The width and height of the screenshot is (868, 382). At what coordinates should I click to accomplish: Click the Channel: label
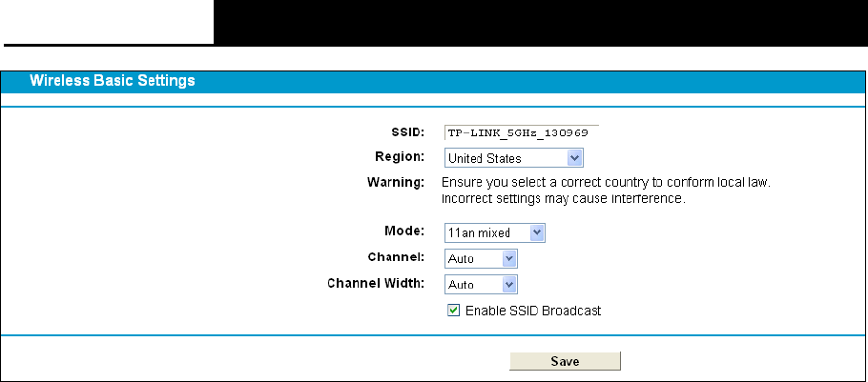tap(396, 257)
